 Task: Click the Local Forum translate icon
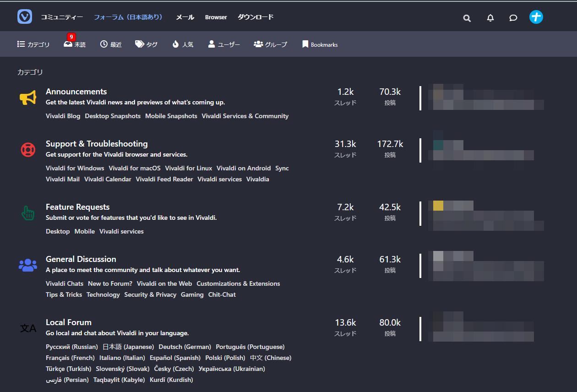tap(28, 328)
